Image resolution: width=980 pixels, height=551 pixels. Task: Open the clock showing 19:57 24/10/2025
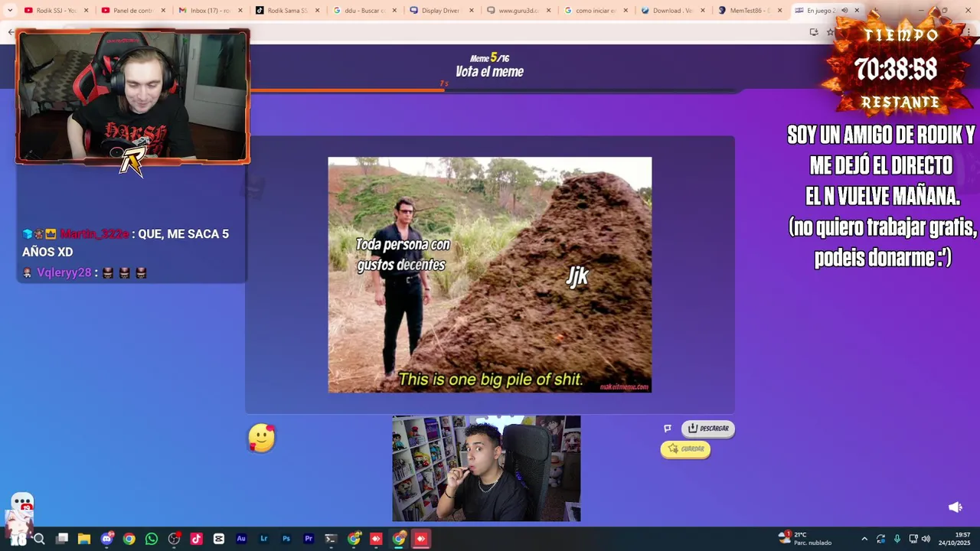(x=954, y=539)
